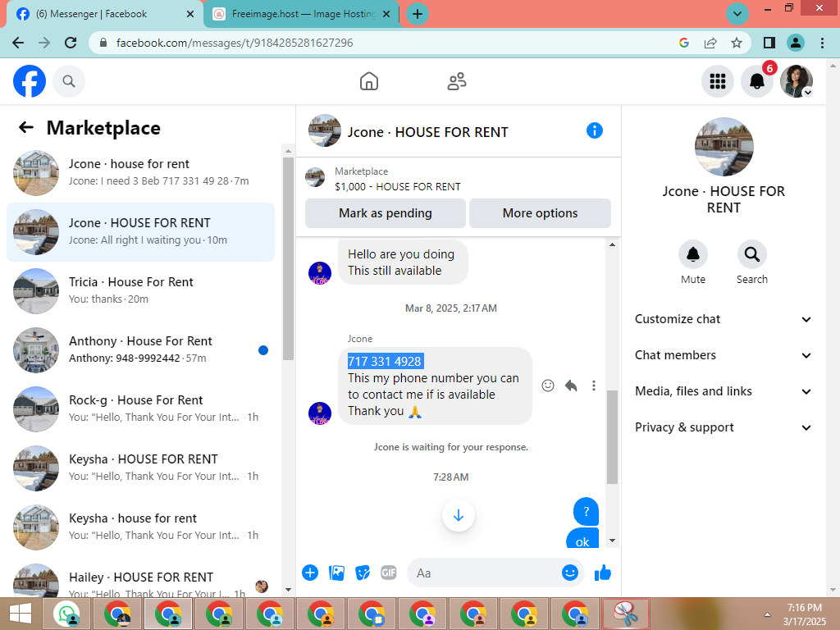Search in conversation with the Search icon
The image size is (840, 630).
click(x=751, y=254)
